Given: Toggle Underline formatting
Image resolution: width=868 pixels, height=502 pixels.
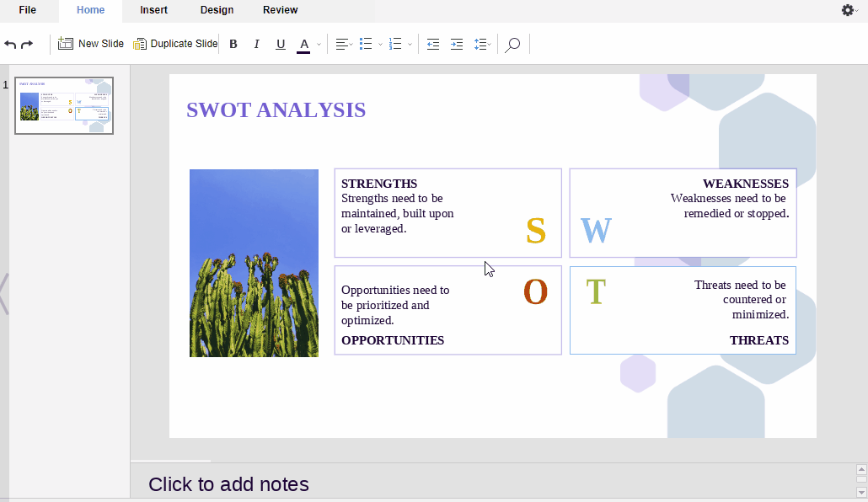Looking at the screenshot, I should 281,45.
